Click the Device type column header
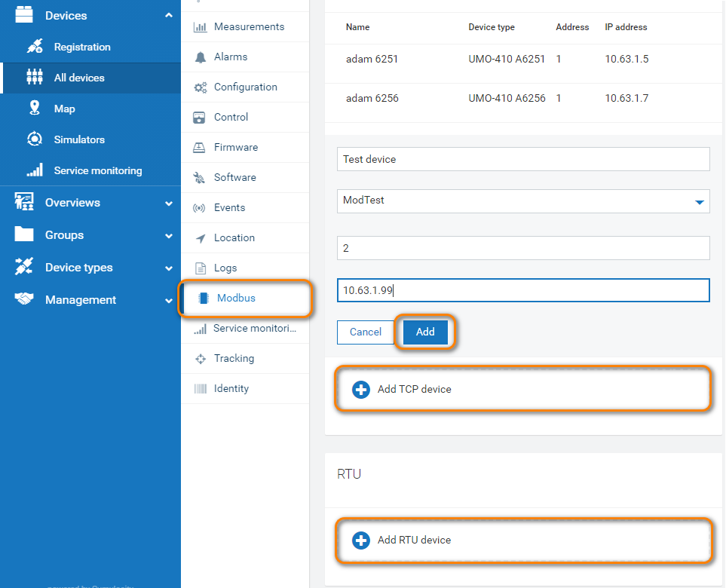 coord(492,27)
